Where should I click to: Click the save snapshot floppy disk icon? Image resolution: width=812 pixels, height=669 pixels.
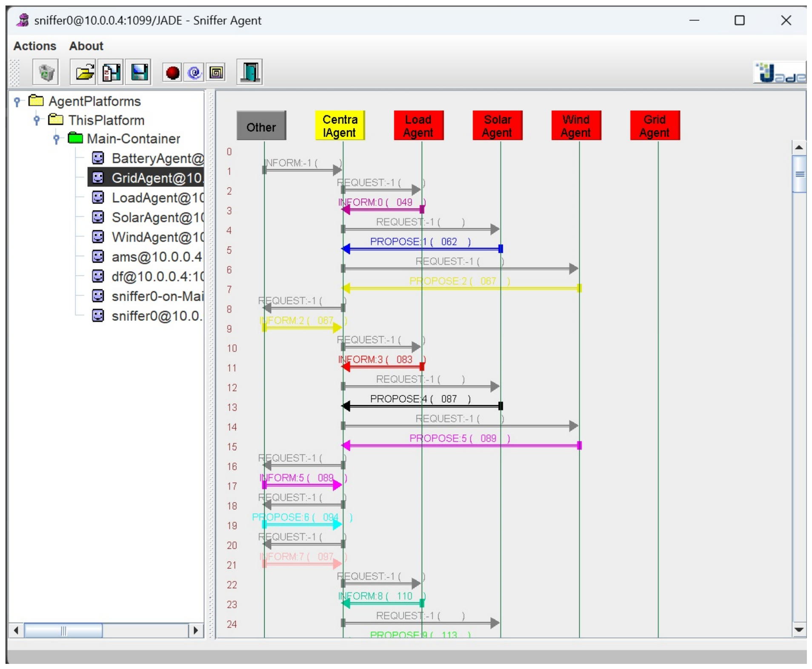(x=139, y=72)
